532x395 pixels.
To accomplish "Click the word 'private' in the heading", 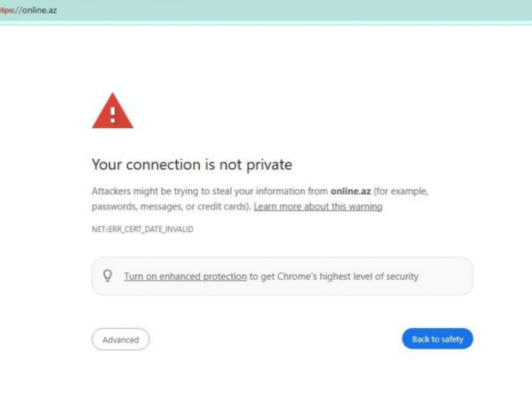I will [268, 164].
